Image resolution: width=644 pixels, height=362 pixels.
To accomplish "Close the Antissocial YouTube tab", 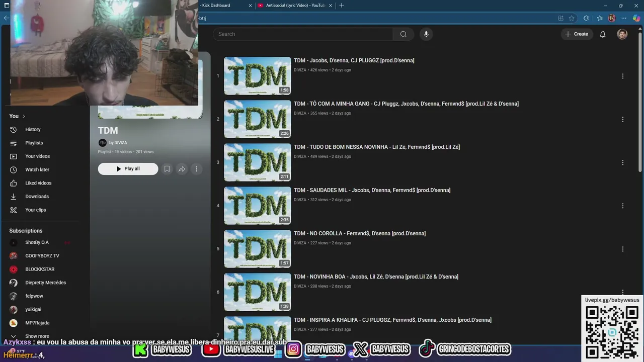I will (x=331, y=6).
